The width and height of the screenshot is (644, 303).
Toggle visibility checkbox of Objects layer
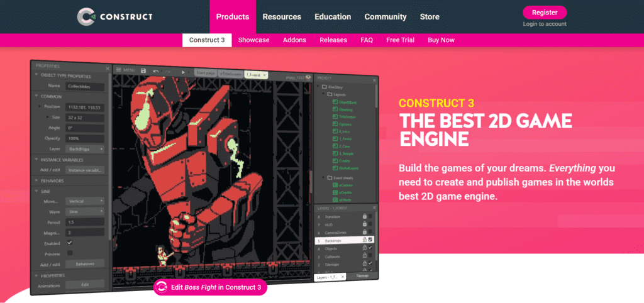coord(370,248)
